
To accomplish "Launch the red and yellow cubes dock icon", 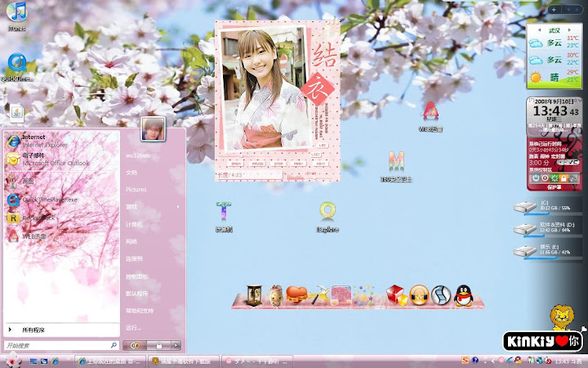I will [396, 294].
